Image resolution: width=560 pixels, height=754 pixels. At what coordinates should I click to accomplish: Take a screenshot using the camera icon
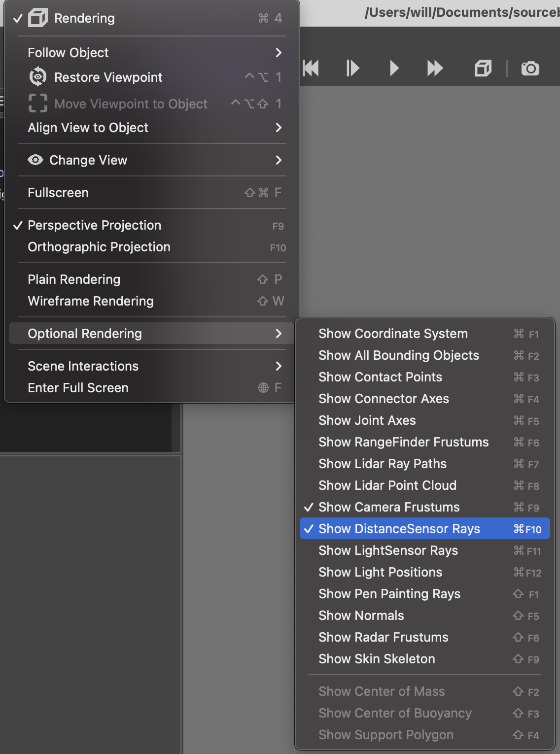tap(529, 69)
